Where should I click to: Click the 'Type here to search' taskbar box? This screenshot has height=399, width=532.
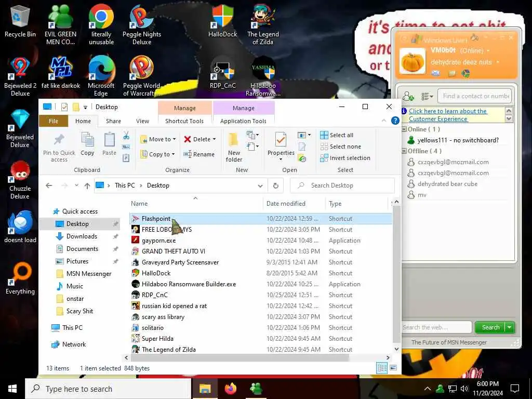108,389
